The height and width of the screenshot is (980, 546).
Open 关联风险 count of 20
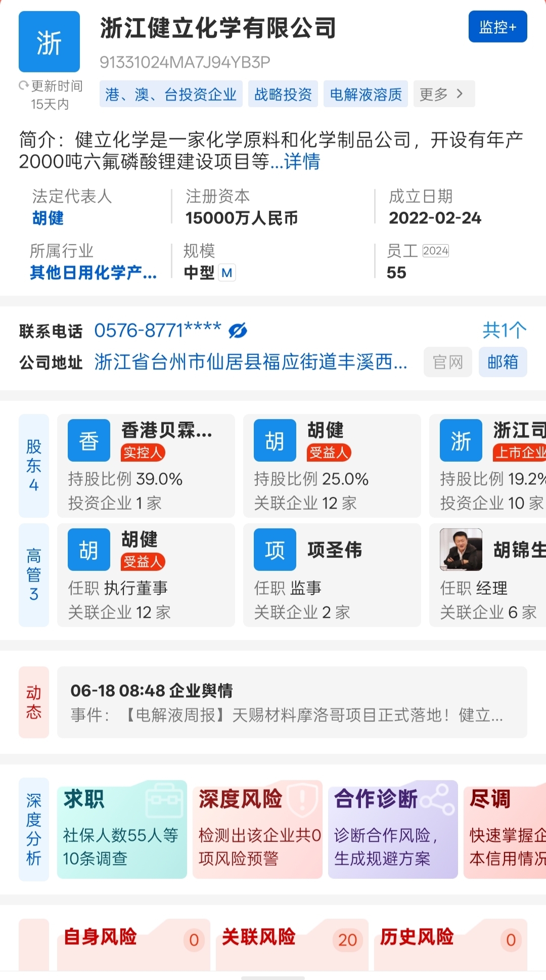click(x=347, y=940)
